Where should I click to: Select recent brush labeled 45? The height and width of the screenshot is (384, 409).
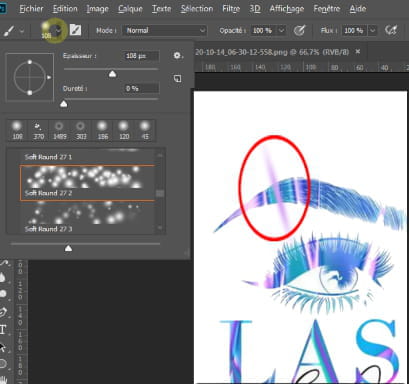click(x=145, y=130)
